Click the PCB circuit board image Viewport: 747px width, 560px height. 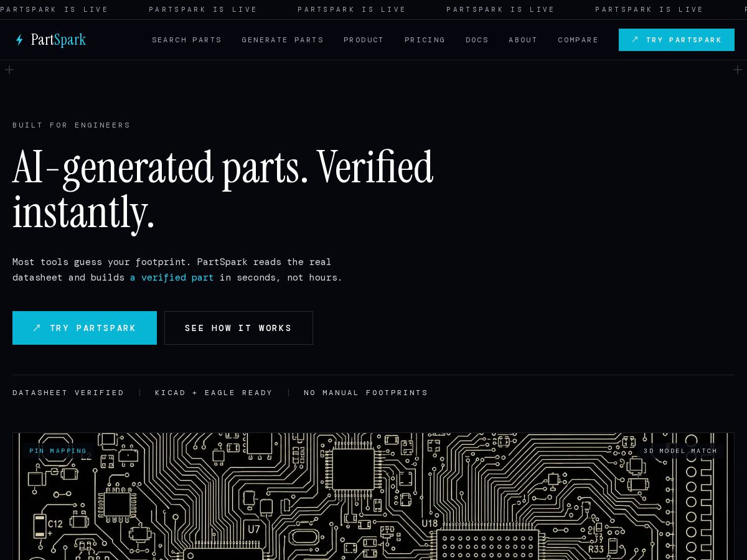click(374, 497)
